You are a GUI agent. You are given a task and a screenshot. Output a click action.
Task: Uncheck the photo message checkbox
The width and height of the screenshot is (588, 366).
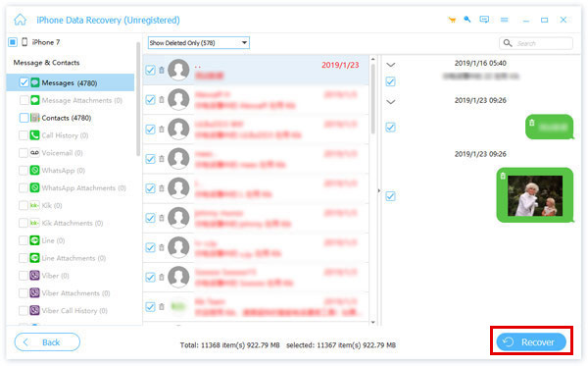click(390, 196)
